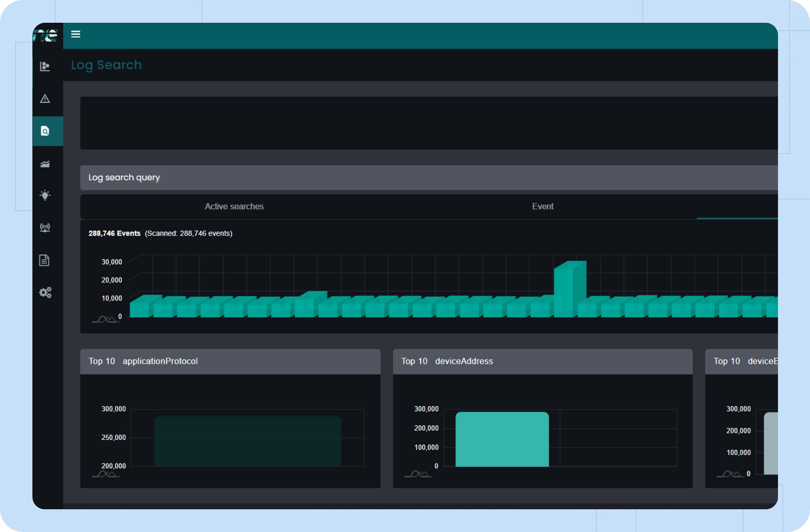Click the lightbulb insights sidebar icon
The image size is (810, 532).
point(45,195)
